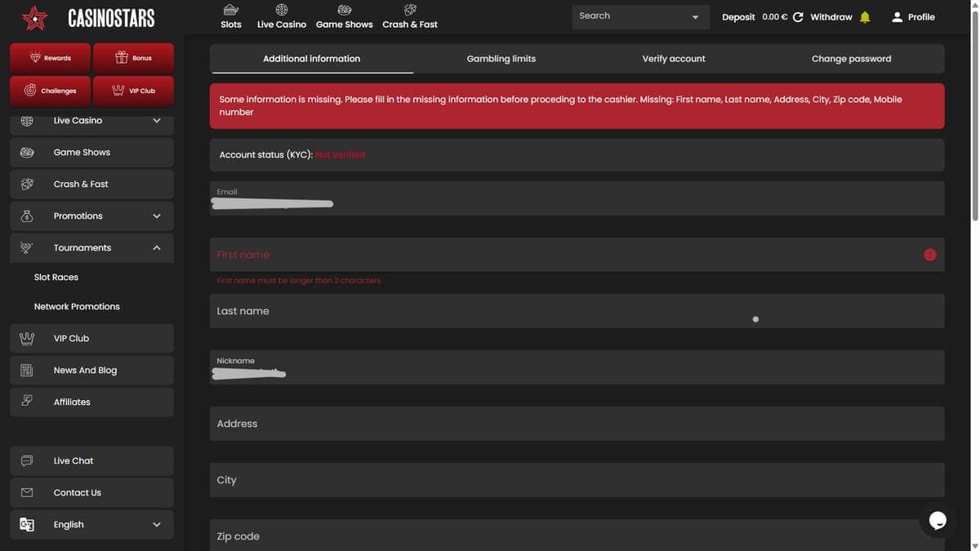Viewport: 980px width, 551px height.
Task: Click the News And Blog newspaper icon
Action: pyautogui.click(x=27, y=370)
